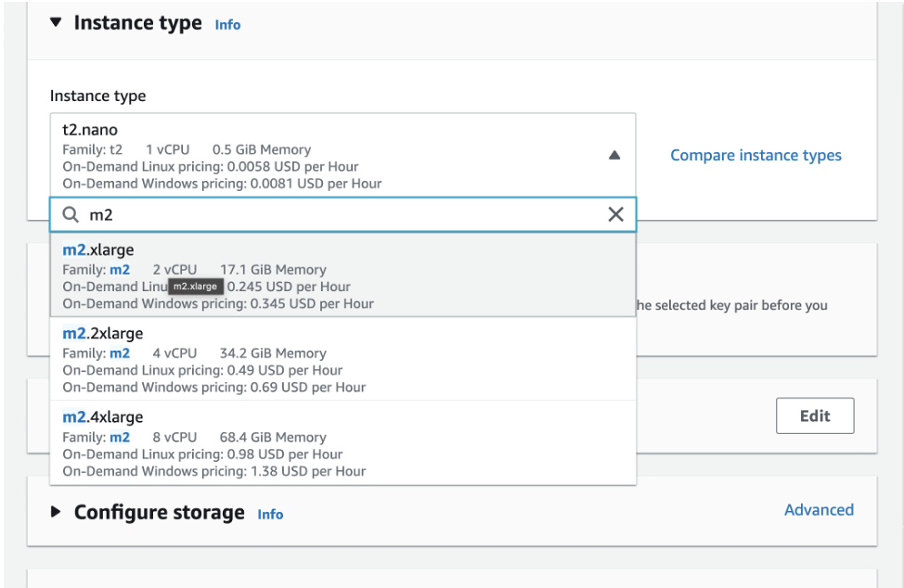Click the selected t2.nano instance box
The width and height of the screenshot is (904, 588).
click(x=343, y=155)
